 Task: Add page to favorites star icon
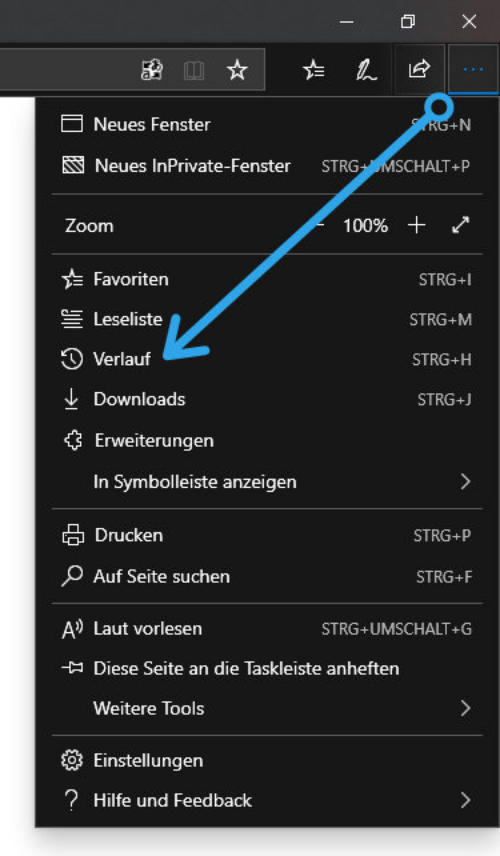coord(237,70)
